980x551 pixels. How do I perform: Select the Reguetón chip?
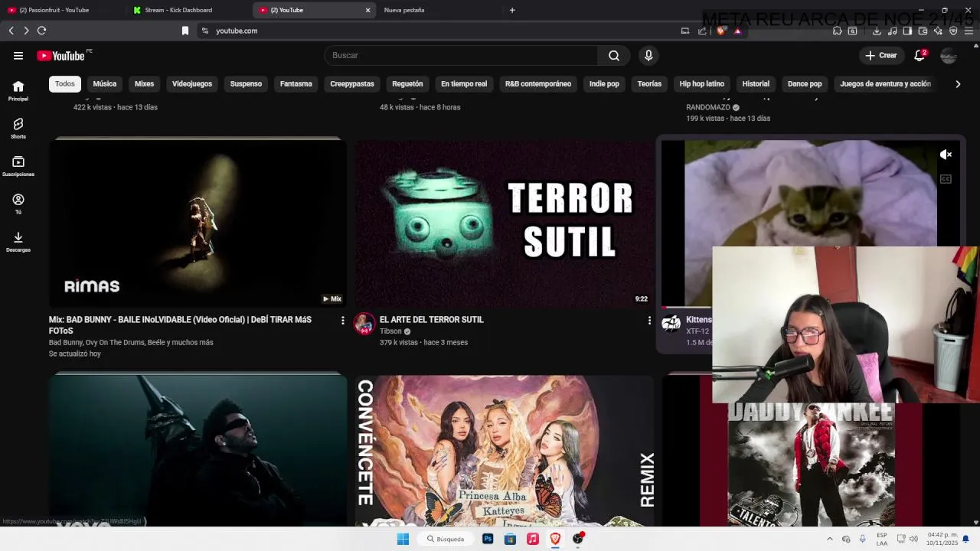(407, 83)
